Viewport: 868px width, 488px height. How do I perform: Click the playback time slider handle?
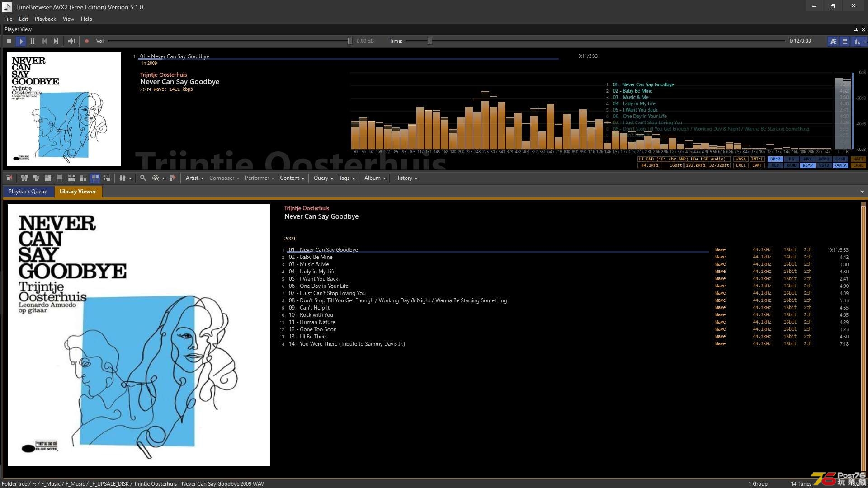coord(429,41)
